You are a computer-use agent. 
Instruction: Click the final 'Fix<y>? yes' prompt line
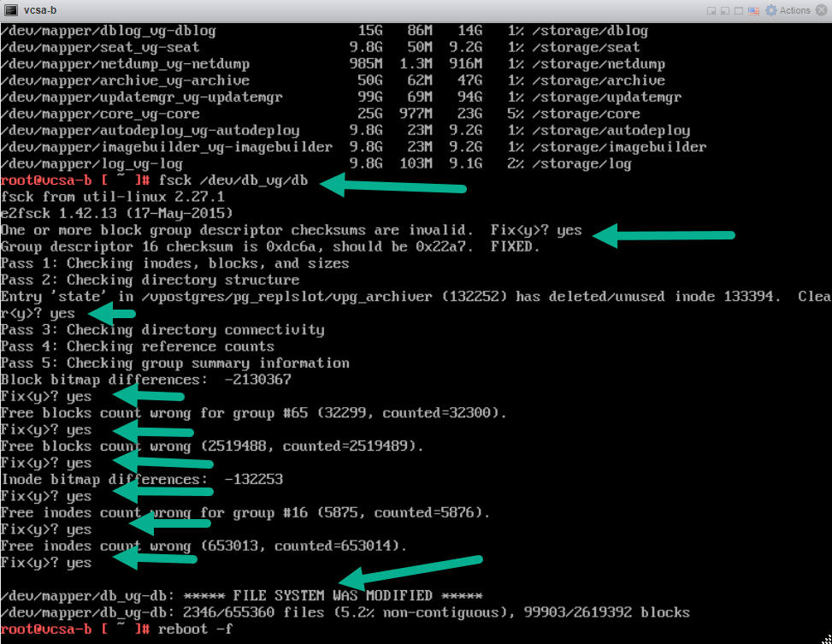tap(46, 563)
